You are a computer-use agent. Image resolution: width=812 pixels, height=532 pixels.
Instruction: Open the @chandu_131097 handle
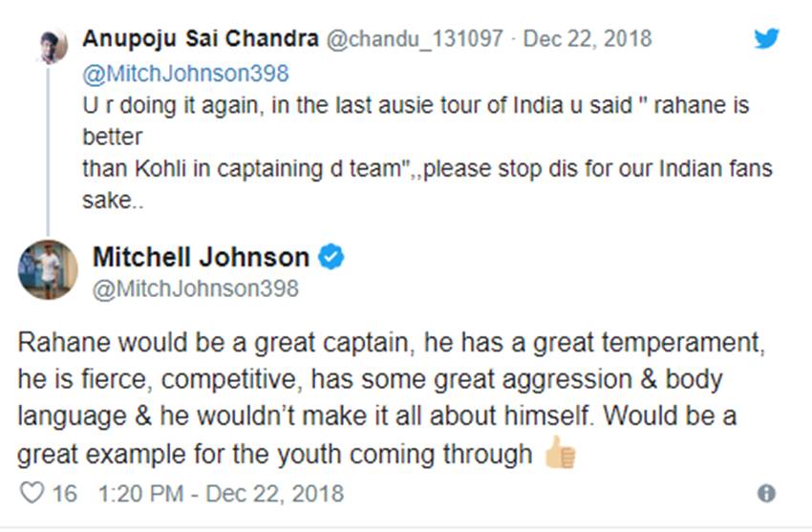tap(411, 39)
